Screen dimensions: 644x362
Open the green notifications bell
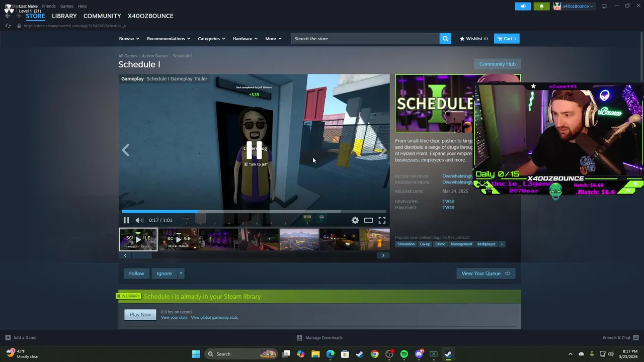[x=541, y=6]
